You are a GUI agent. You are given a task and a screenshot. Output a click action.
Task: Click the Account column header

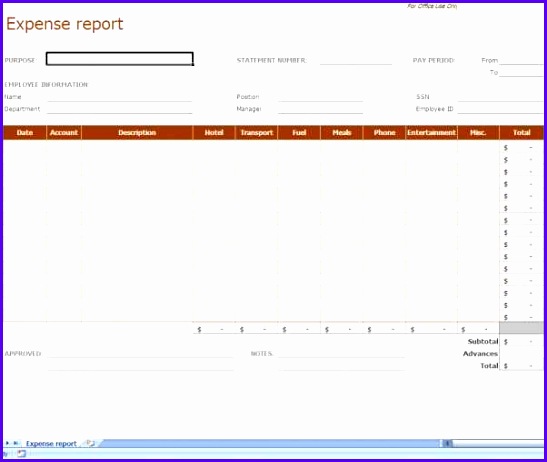click(x=64, y=133)
